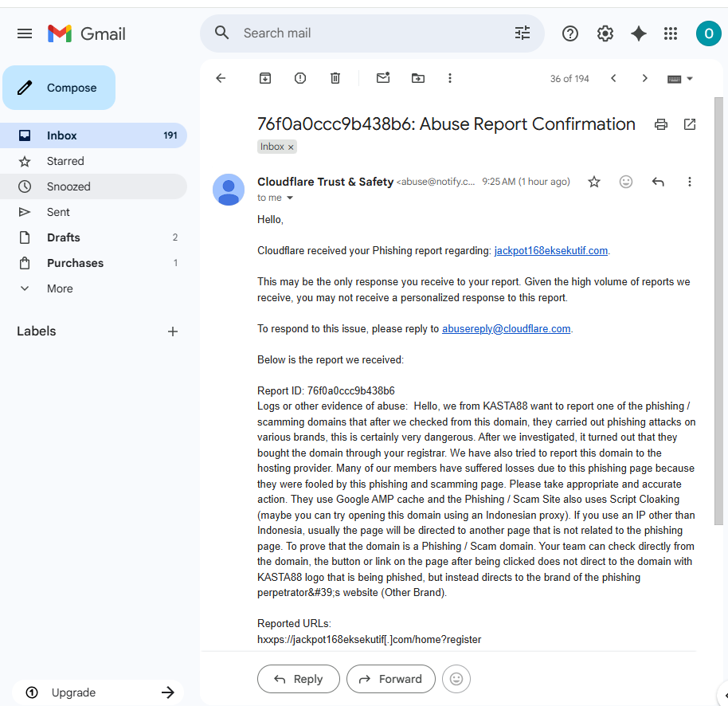
Task: Show recipient details dropdown arrow
Action: (290, 198)
